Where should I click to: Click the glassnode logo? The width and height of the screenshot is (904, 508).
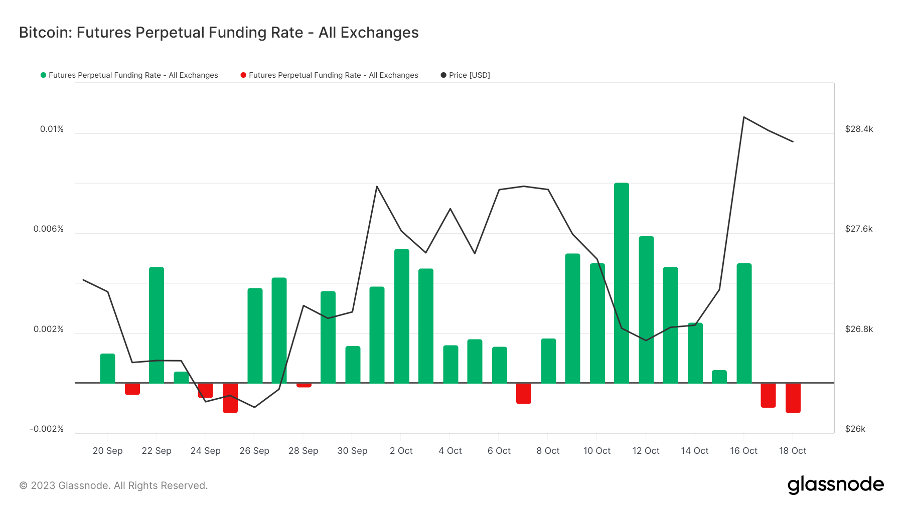835,485
